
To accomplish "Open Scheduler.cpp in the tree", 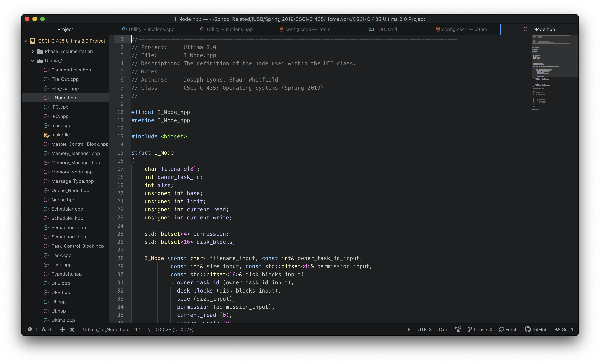I will click(67, 209).
